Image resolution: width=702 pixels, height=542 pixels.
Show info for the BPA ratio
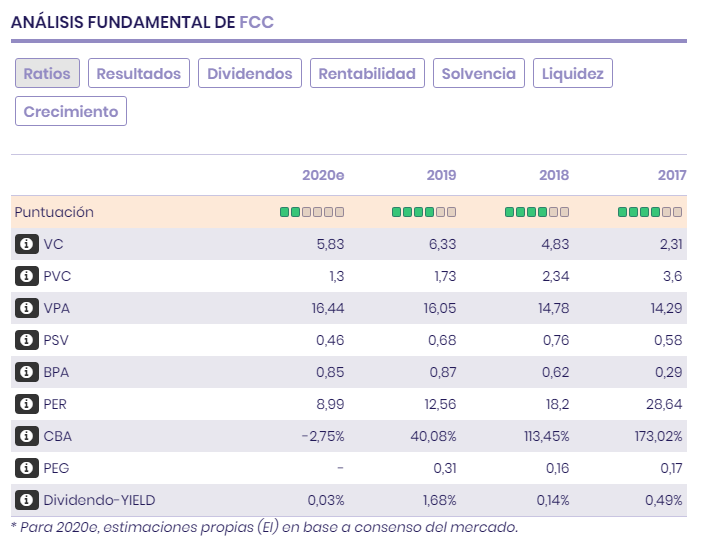[x=27, y=372]
